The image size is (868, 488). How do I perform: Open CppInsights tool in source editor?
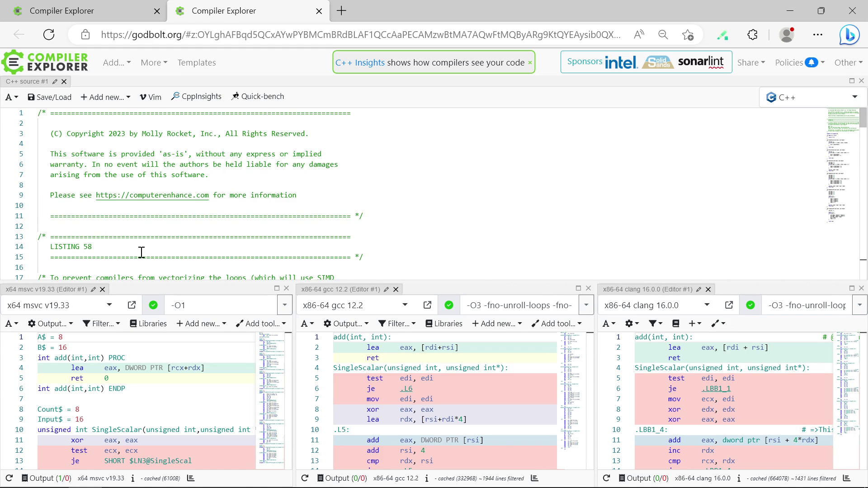pyautogui.click(x=196, y=97)
